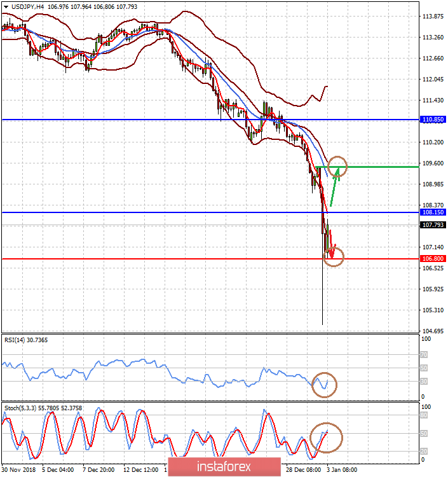Screen dimensions: 448x477
Task: Click the 112.045 price scale value
Action: pyautogui.click(x=433, y=79)
